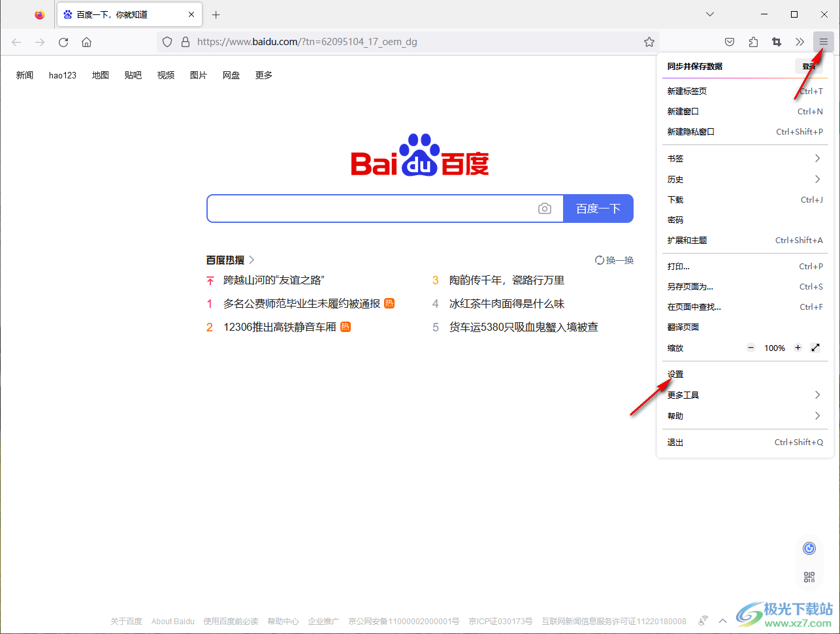
Task: Refresh hot searches with 换一换
Action: coord(615,260)
